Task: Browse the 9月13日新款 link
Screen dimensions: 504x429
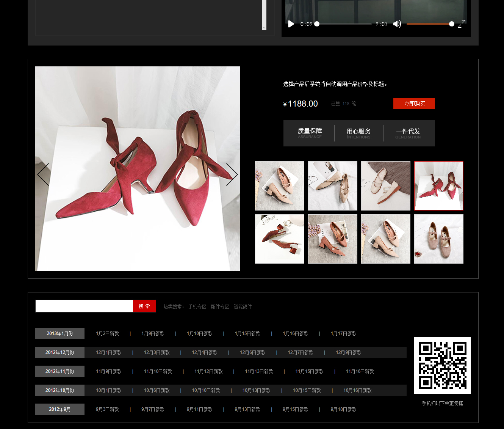Action: click(x=247, y=409)
